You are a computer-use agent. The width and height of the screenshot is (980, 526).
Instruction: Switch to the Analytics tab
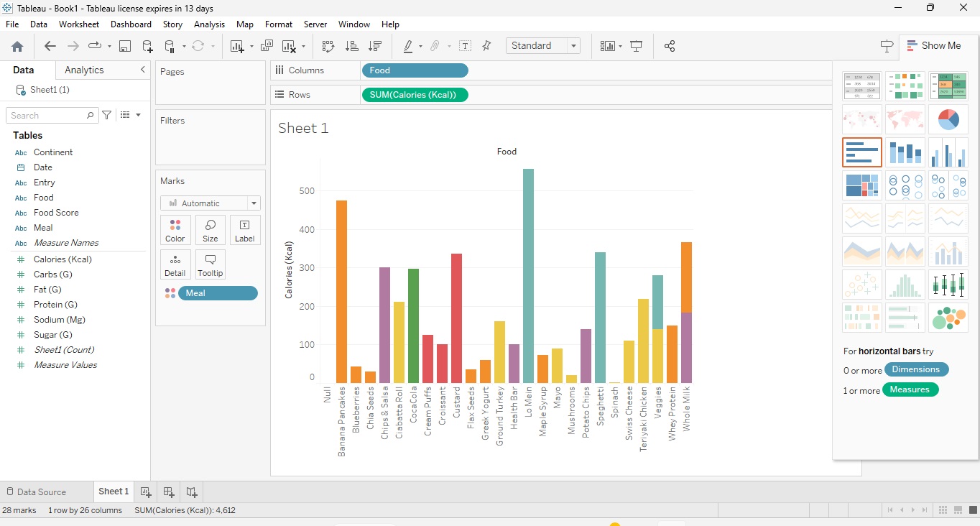[84, 70]
